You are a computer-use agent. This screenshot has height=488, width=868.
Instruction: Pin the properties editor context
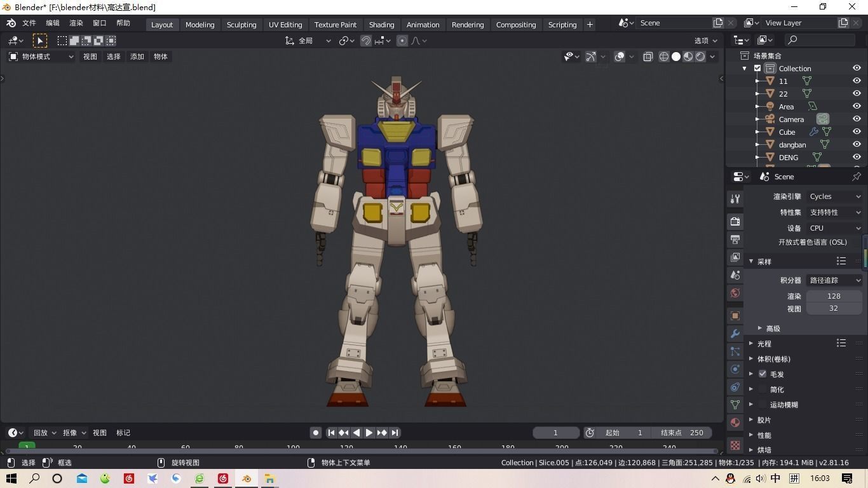point(856,177)
